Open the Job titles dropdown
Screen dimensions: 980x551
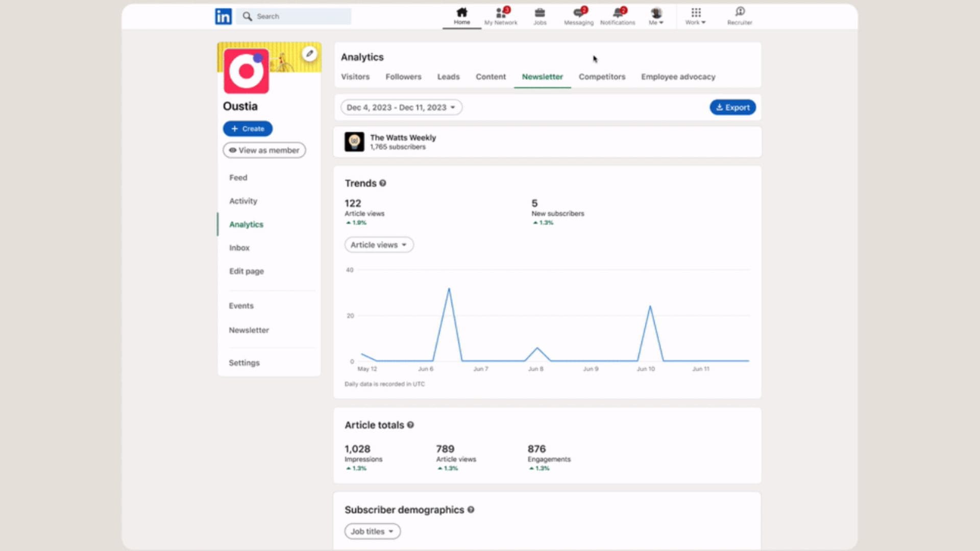coord(372,532)
